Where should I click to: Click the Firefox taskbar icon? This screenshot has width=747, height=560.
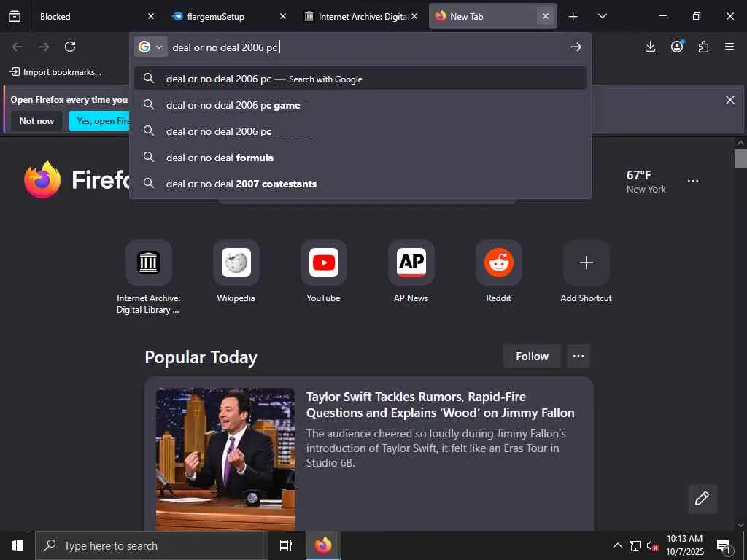coord(323,545)
